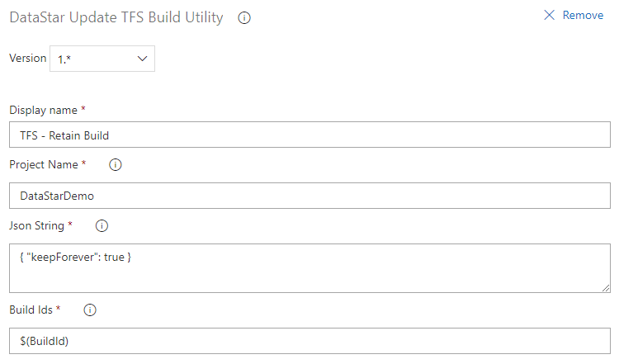
Task: Click info icon beside DataStar Update TFS title
Action: (x=244, y=18)
